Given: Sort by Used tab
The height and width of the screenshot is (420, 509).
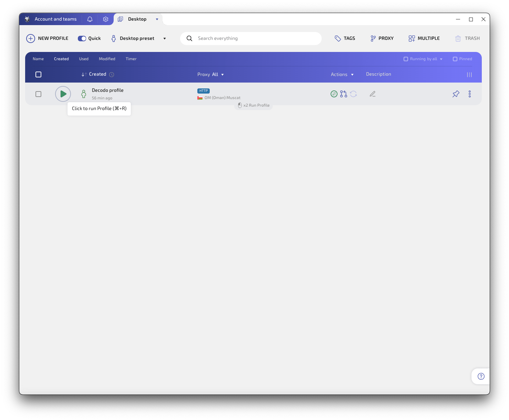Looking at the screenshot, I should coord(84,59).
